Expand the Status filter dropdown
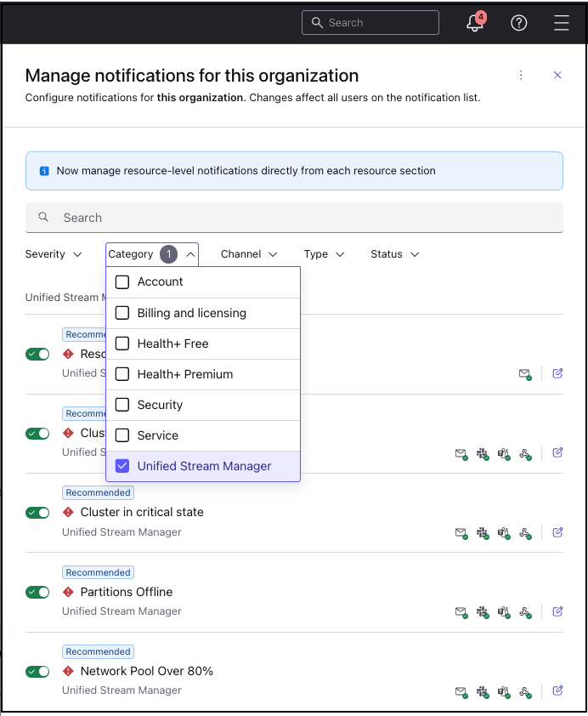588x716 pixels. pos(394,254)
